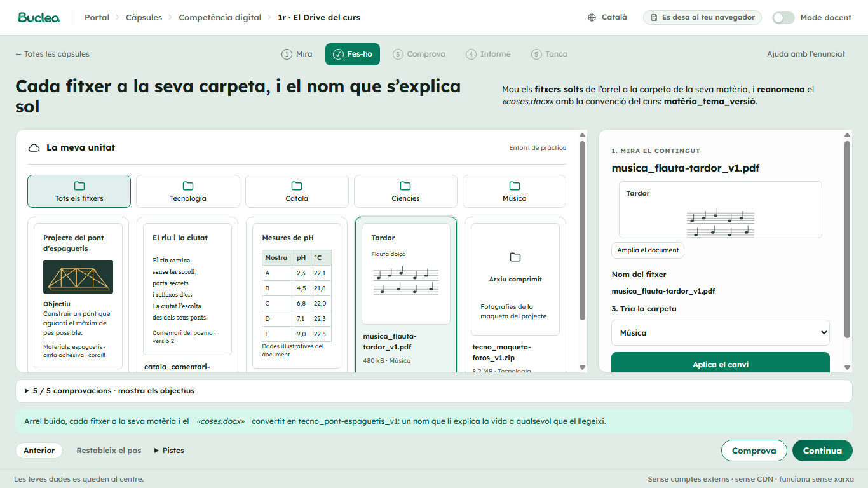
Task: Click the folder icon in Tots els fitxers
Action: pos(79,186)
